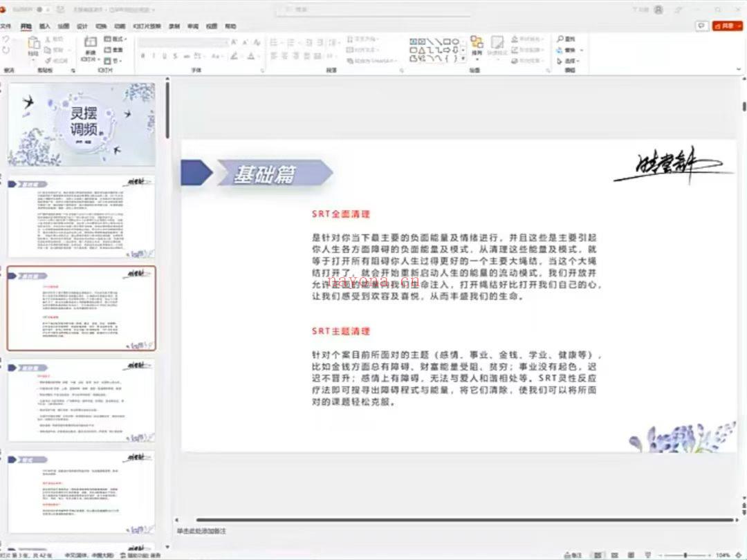This screenshot has width=747, height=560.
Task: Switch to the Design ribbon tab
Action: click(82, 26)
